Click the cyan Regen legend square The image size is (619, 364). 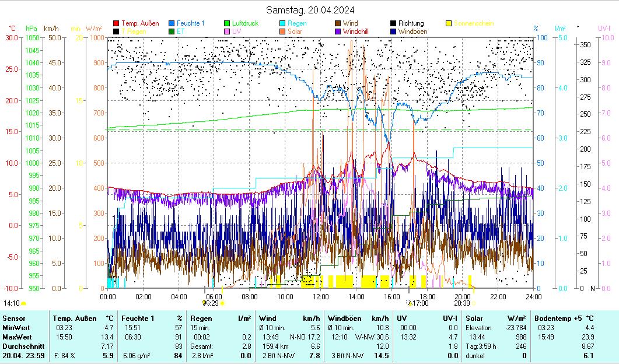click(x=283, y=23)
